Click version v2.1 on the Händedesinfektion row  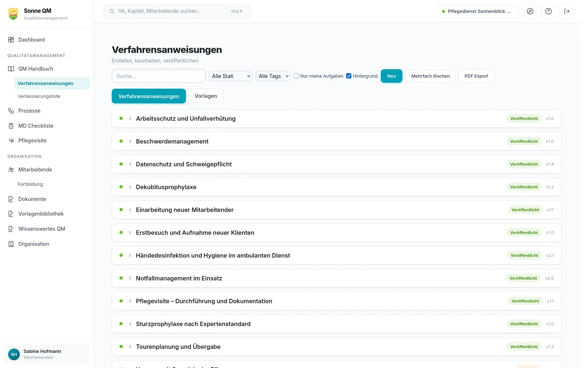pyautogui.click(x=550, y=255)
